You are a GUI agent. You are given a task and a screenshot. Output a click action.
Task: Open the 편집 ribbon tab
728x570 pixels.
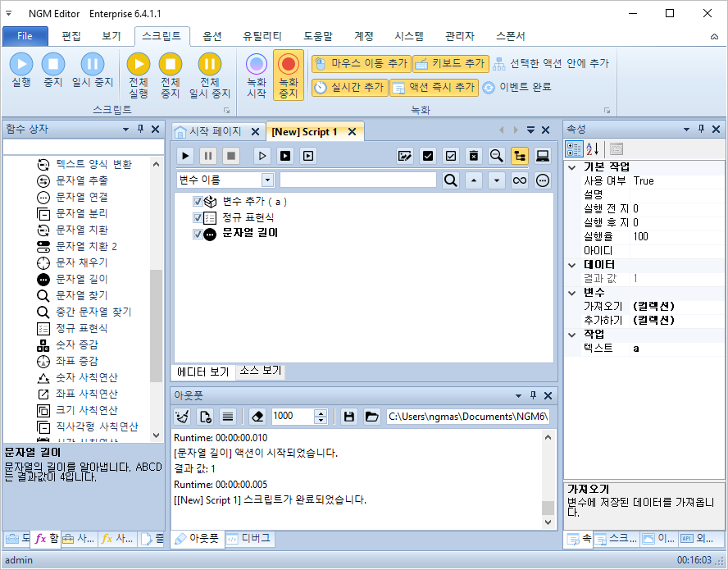click(71, 36)
